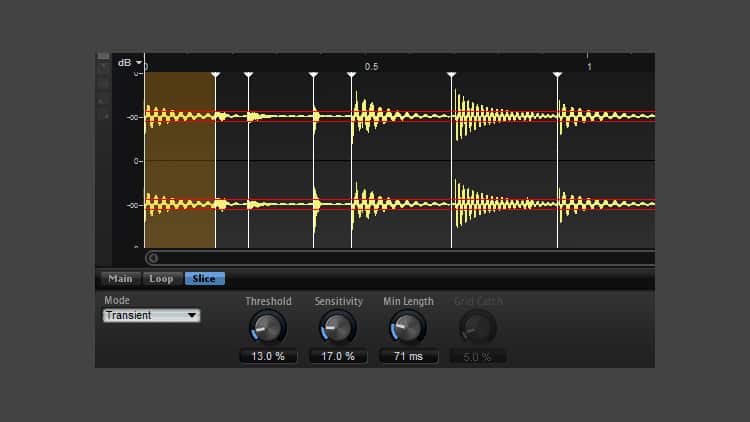Click the 0.5 mark on the time ruler
The image size is (750, 422).
pyautogui.click(x=372, y=67)
